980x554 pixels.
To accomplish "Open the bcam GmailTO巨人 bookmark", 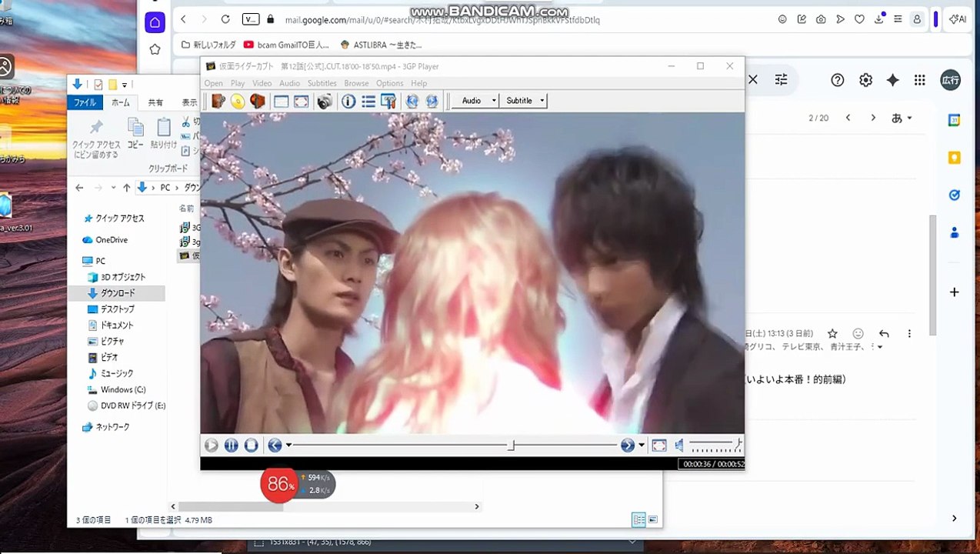I will tap(286, 45).
